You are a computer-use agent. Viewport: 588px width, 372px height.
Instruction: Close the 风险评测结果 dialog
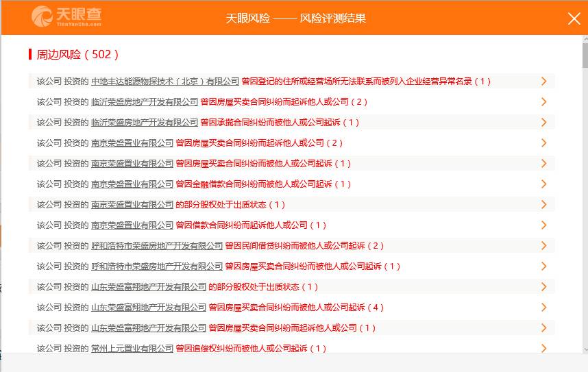click(x=574, y=18)
